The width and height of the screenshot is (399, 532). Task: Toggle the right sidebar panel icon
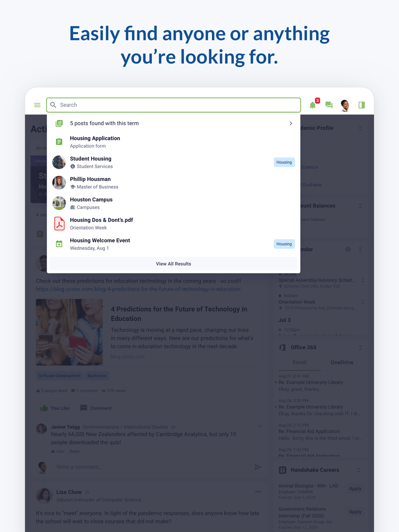[x=361, y=105]
